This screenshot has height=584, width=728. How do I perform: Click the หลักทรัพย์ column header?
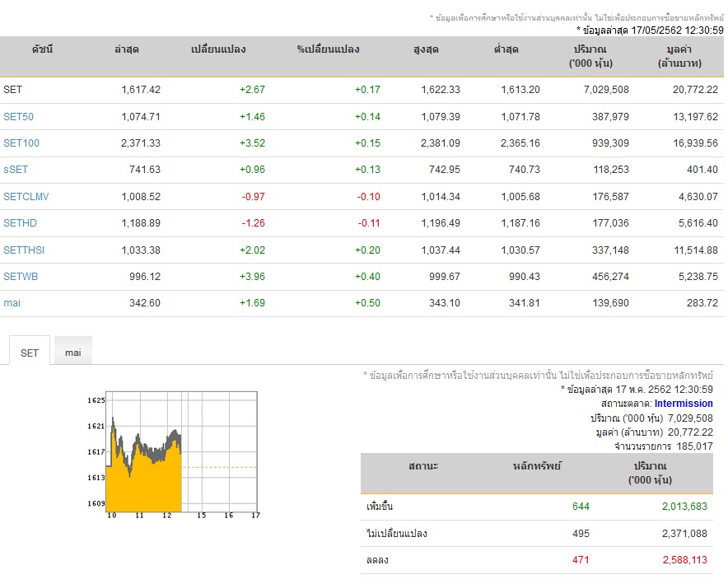tap(537, 466)
